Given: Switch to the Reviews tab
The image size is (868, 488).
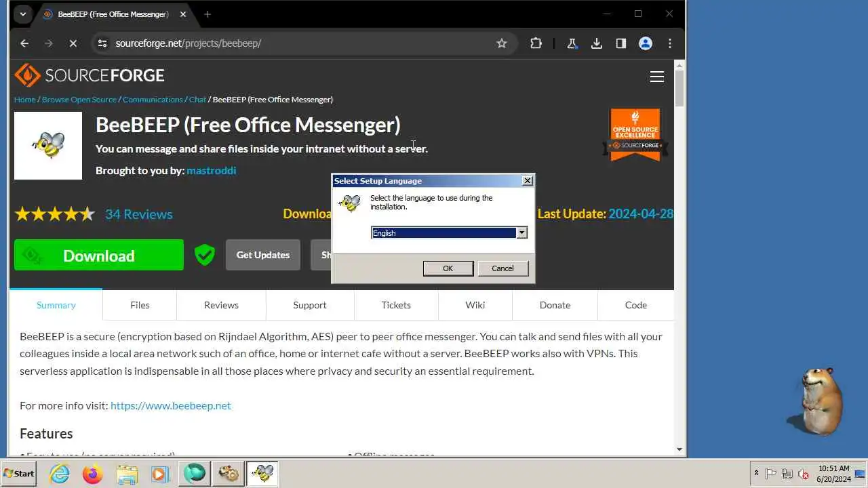Looking at the screenshot, I should [x=221, y=305].
